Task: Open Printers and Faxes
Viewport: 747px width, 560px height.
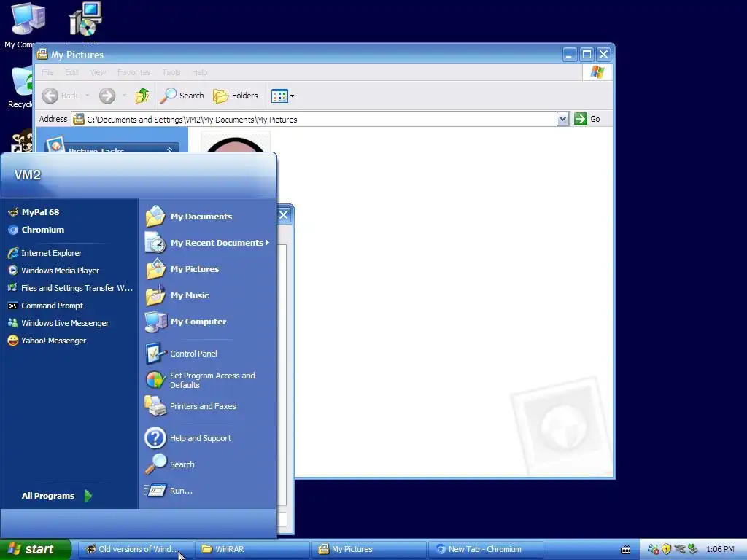Action: [x=190, y=406]
